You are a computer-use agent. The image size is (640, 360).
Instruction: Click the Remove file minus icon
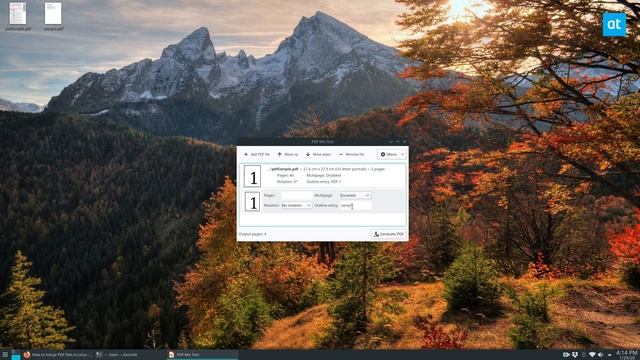coord(341,154)
